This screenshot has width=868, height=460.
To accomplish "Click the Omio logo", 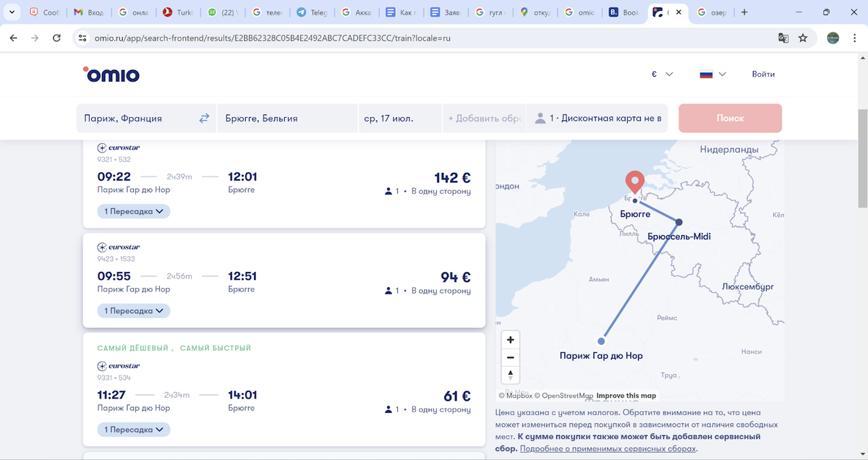I will click(111, 74).
